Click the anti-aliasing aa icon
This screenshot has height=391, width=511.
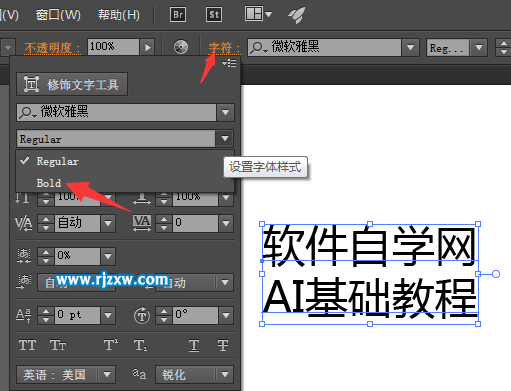[139, 374]
